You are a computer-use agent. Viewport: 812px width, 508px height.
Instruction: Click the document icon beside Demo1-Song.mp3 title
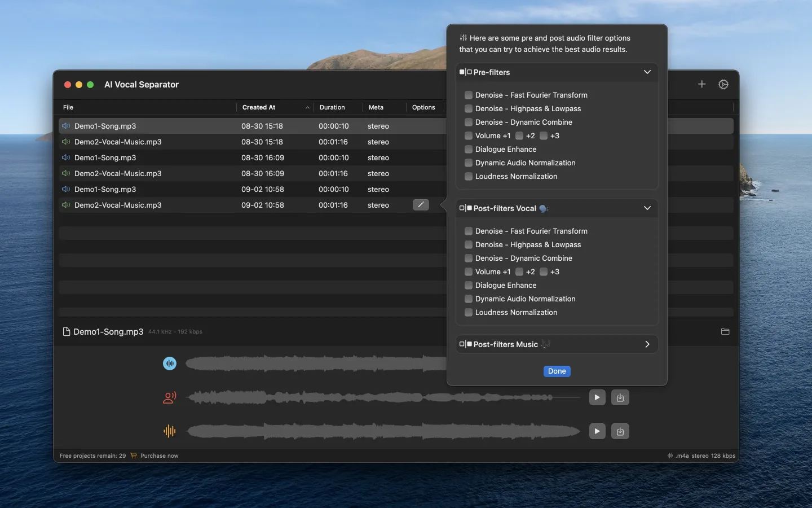(67, 331)
